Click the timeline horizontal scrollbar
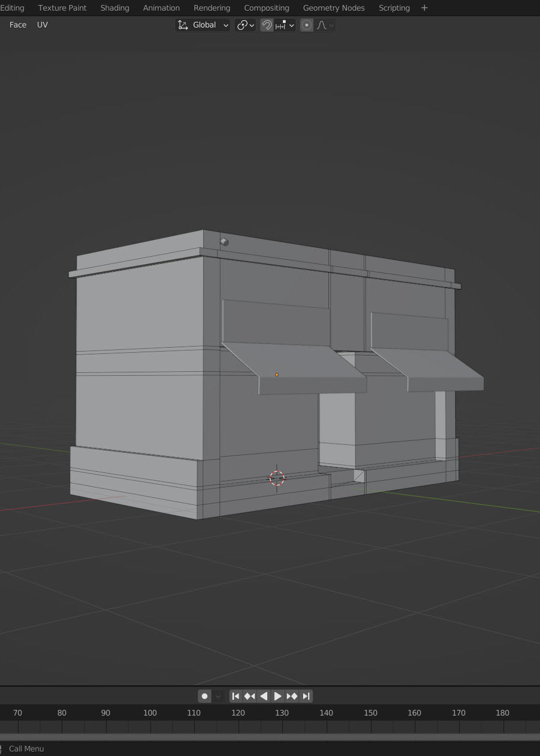This screenshot has height=756, width=540. coord(270,736)
